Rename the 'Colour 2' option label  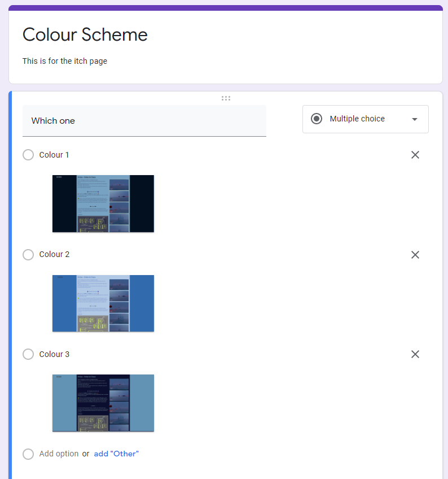coord(54,255)
